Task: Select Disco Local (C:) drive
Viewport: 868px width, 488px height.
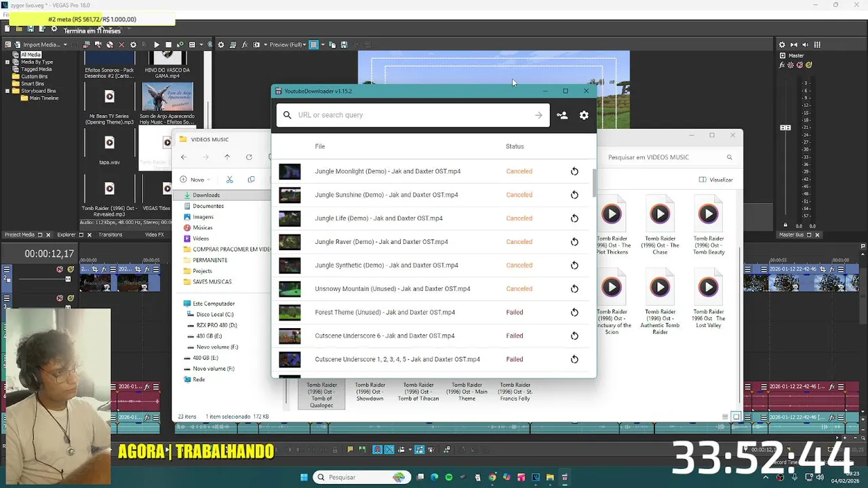Action: click(214, 314)
